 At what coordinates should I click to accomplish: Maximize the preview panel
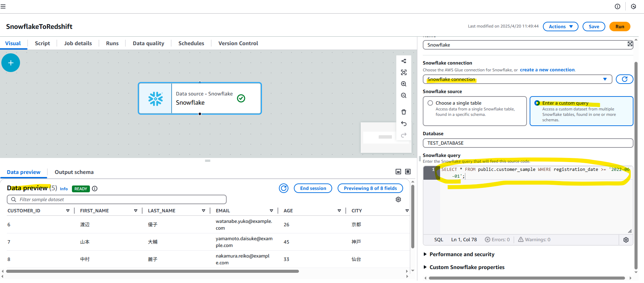point(408,172)
